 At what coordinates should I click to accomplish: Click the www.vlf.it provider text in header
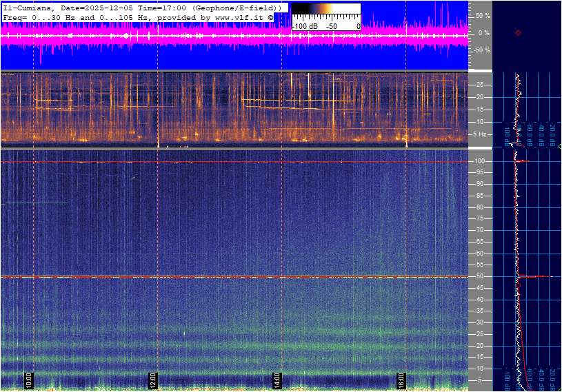[233, 17]
